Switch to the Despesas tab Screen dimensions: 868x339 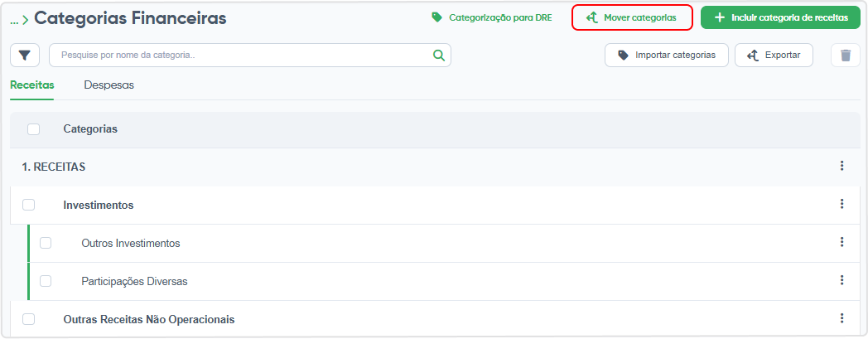109,85
